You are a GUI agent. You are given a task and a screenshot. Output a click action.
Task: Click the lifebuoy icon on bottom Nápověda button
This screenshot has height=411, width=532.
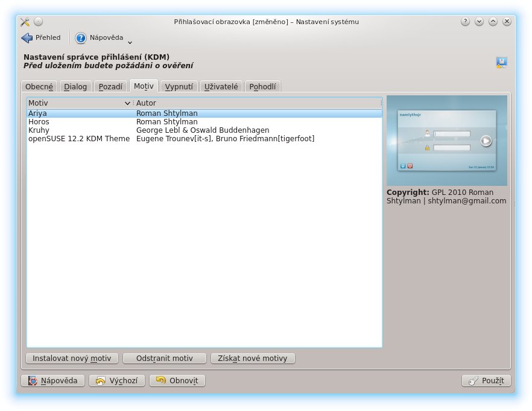[33, 381]
